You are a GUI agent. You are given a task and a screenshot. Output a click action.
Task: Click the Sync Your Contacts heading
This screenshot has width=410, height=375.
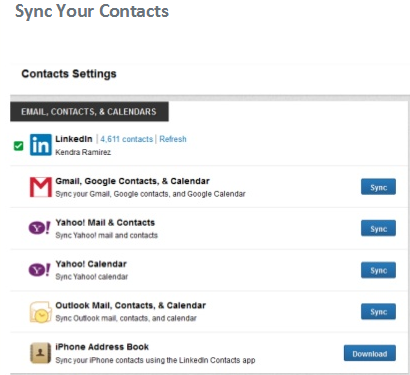[x=92, y=11]
